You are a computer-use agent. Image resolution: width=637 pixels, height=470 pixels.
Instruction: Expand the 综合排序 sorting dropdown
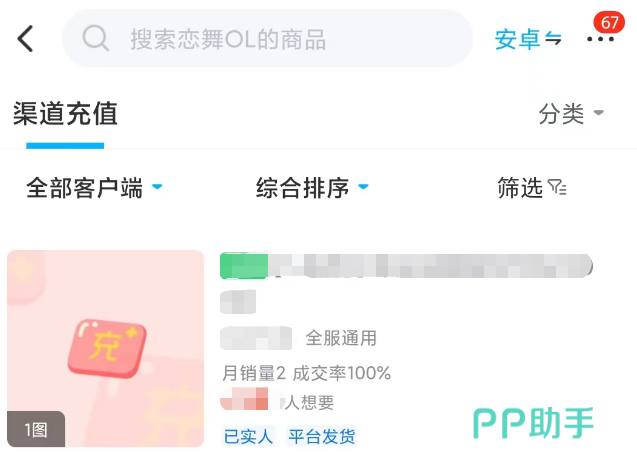[312, 187]
